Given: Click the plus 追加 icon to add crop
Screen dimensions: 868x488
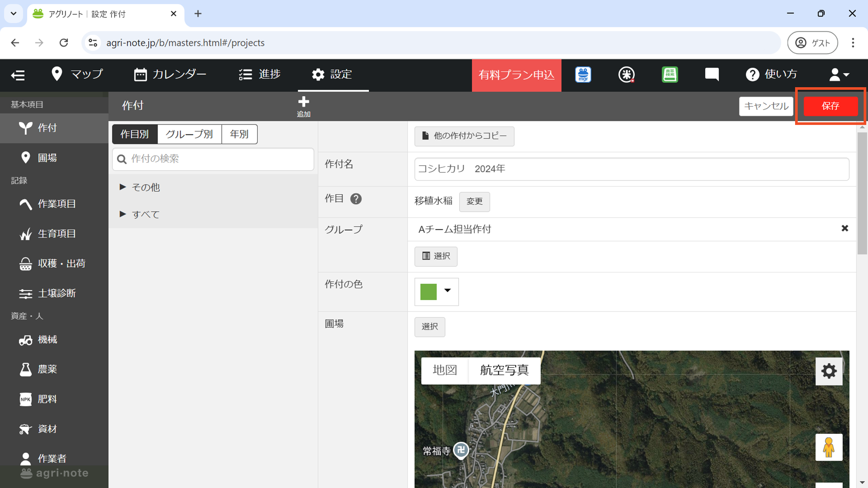Looking at the screenshot, I should click(x=303, y=106).
